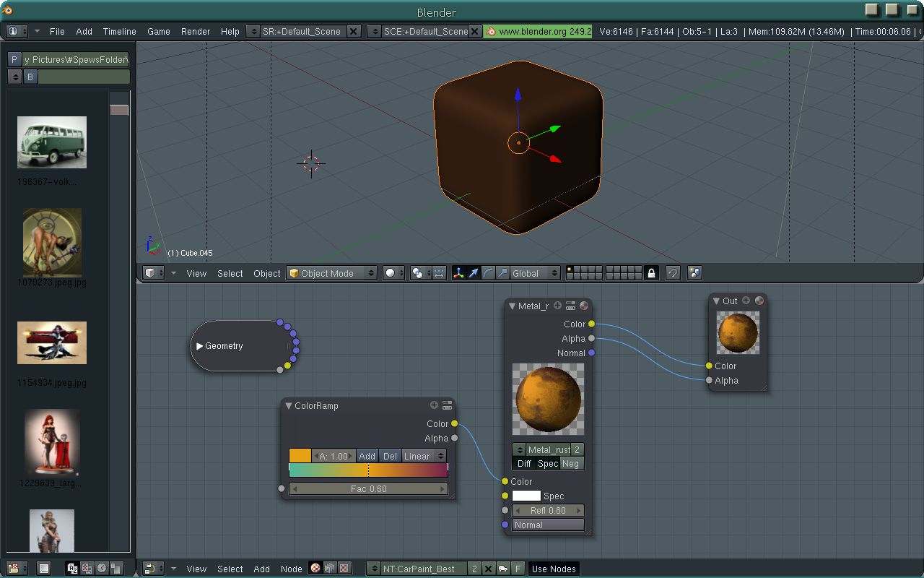Open the Render menu
The image size is (924, 578).
(196, 32)
